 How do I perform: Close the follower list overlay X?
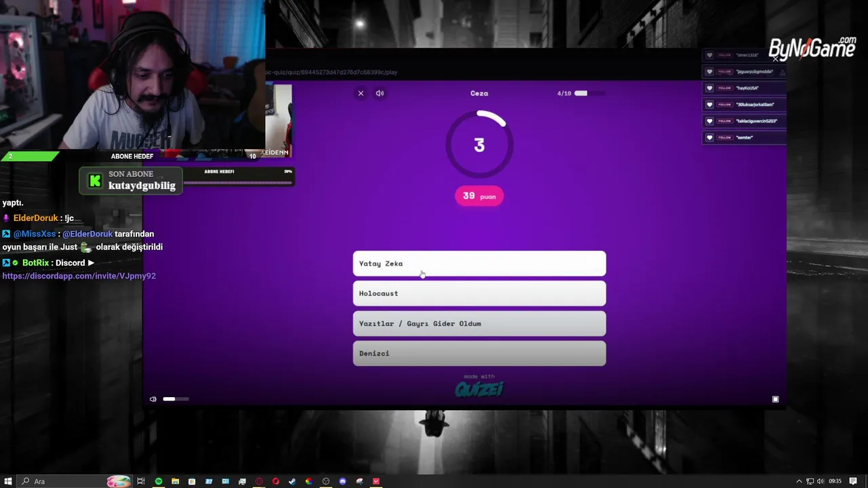coord(776,59)
